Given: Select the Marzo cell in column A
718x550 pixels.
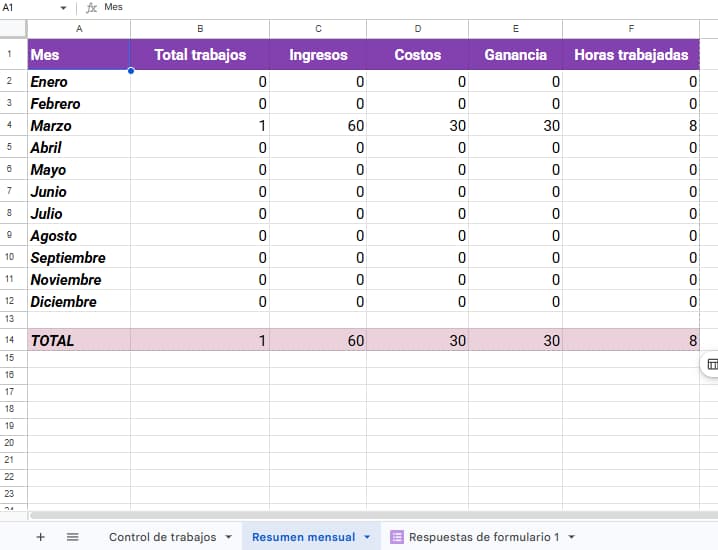Looking at the screenshot, I should pyautogui.click(x=79, y=126).
